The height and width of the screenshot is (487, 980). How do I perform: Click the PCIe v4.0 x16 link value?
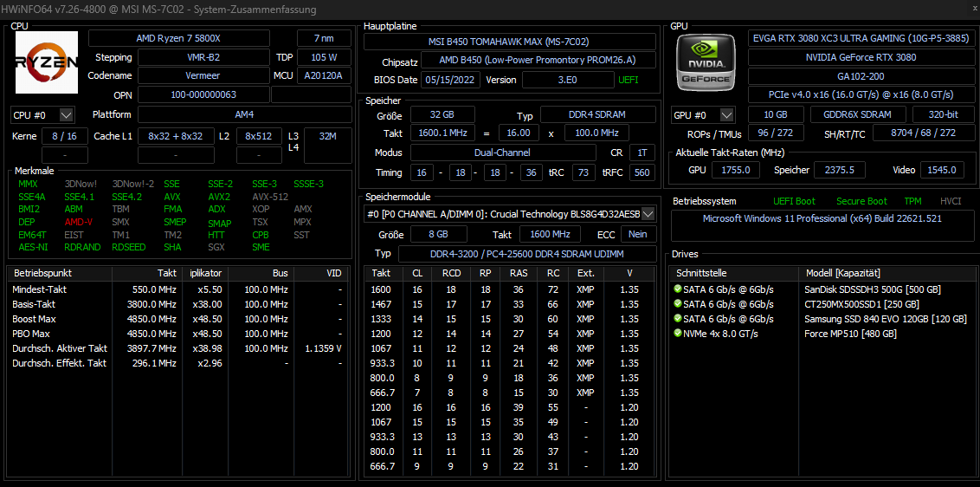[x=860, y=94]
